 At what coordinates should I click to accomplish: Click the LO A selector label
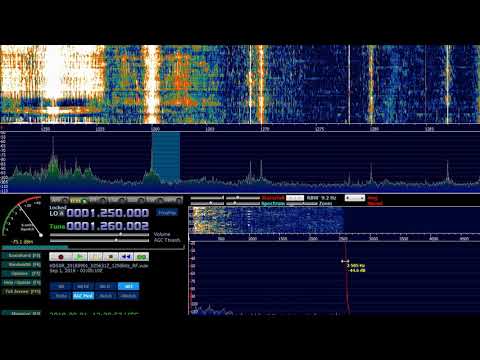coord(56,213)
